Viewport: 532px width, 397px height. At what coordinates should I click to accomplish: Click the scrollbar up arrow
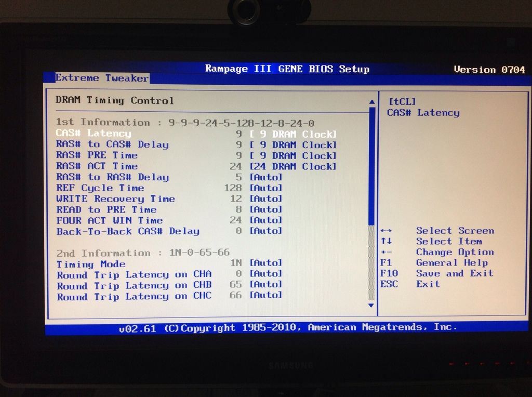[x=372, y=102]
